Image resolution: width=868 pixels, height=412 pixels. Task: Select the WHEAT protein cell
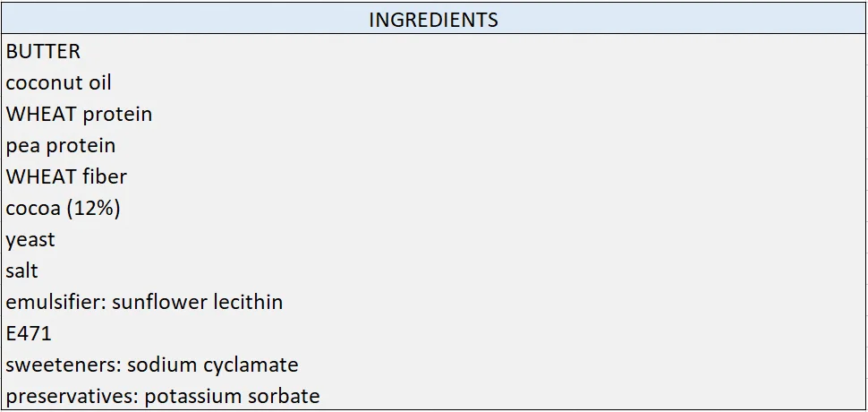click(433, 114)
